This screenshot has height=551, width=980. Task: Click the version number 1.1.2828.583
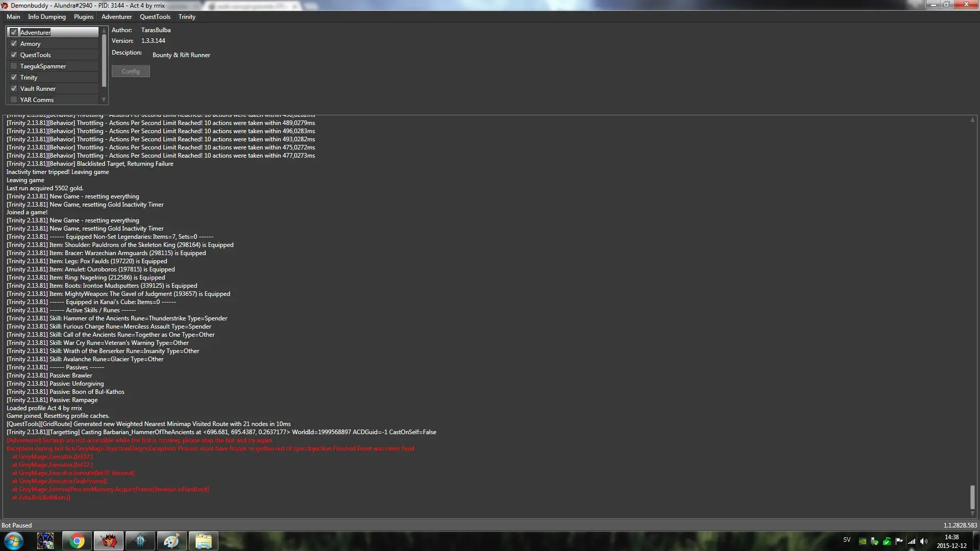click(x=960, y=525)
